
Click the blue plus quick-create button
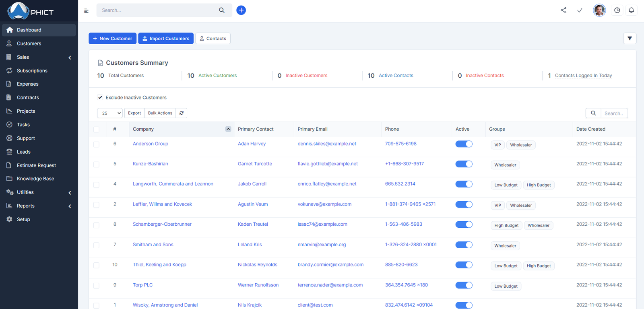tap(241, 10)
